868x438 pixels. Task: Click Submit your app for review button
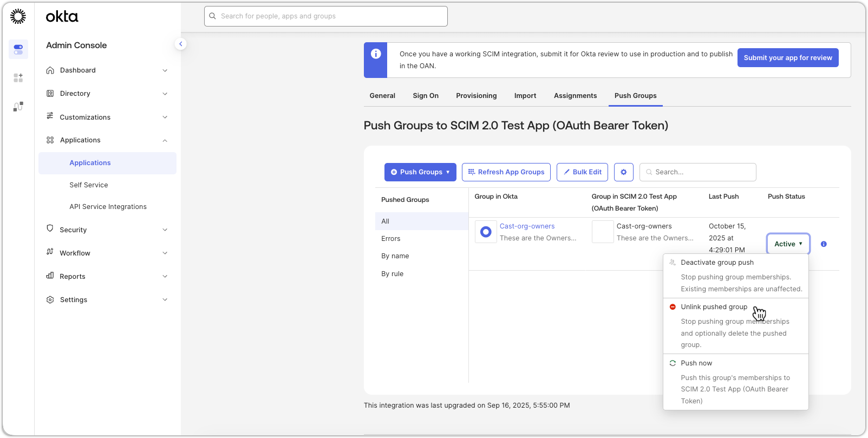click(788, 58)
